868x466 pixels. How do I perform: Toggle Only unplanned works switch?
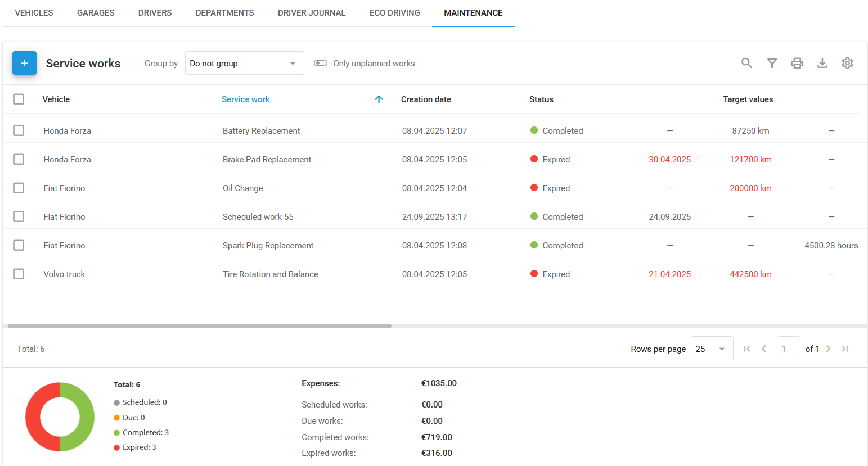(321, 63)
